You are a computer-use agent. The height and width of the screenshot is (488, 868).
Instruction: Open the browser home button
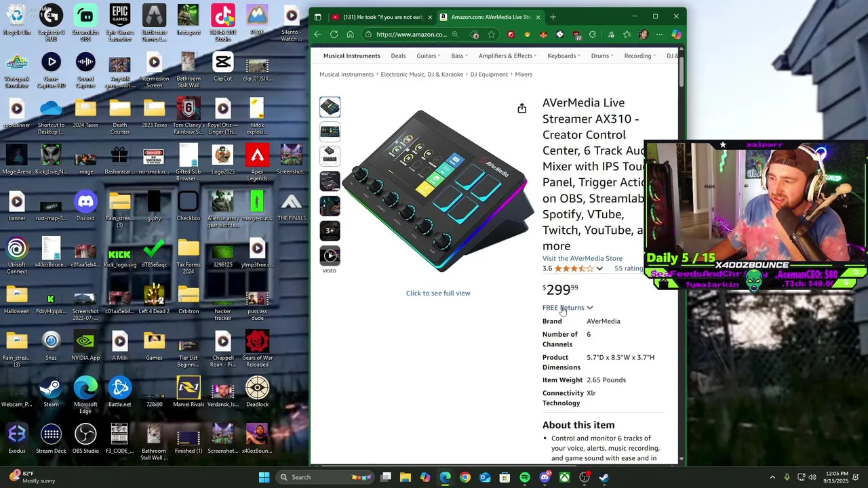click(x=350, y=35)
